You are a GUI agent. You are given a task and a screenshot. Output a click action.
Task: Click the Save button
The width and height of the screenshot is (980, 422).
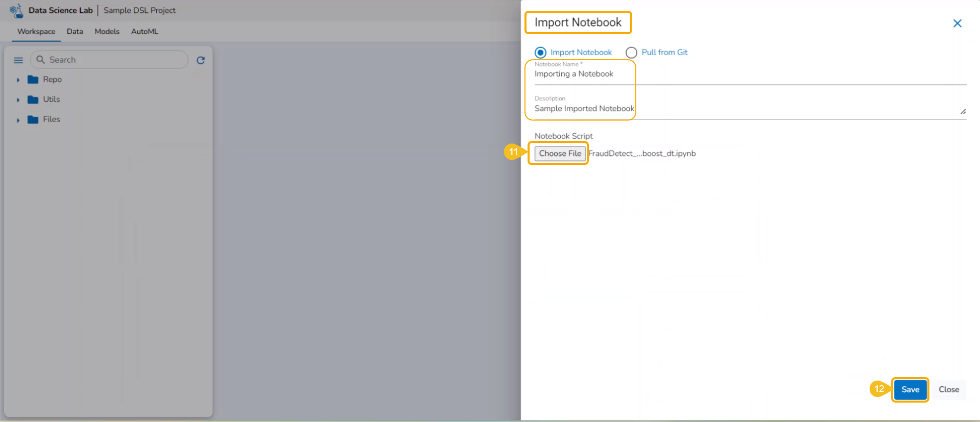[x=910, y=390]
